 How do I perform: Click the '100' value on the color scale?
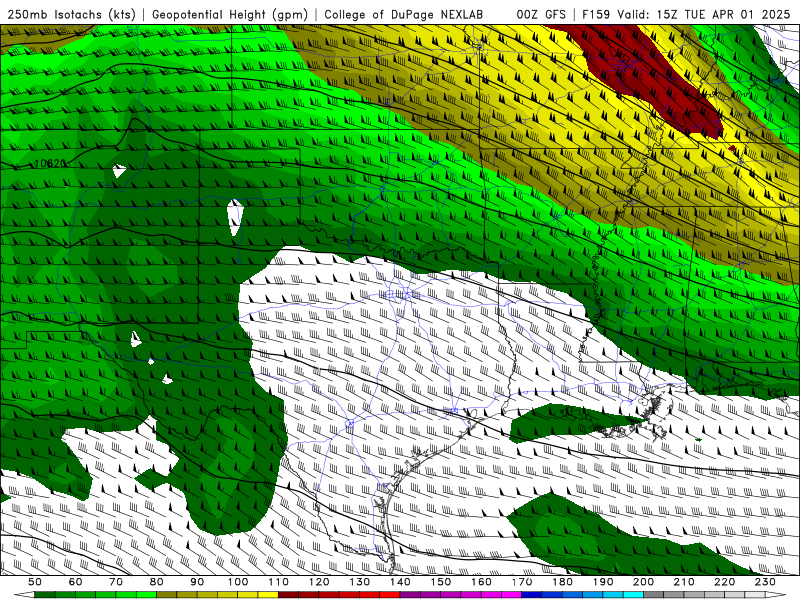tap(238, 582)
